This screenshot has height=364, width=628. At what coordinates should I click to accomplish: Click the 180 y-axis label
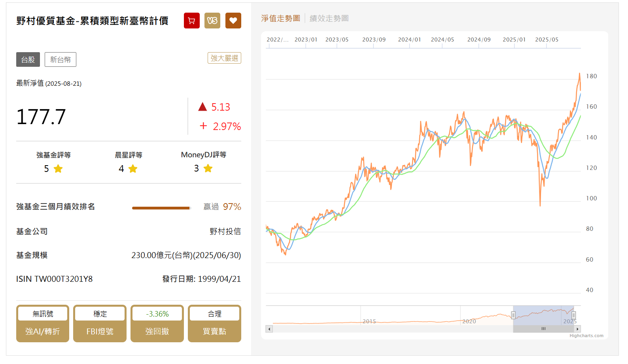coord(592,76)
